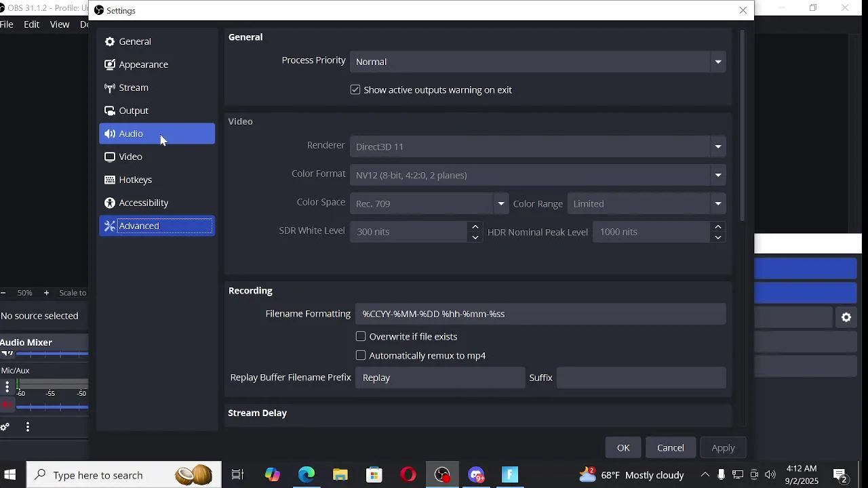Screen dimensions: 868x488
Task: Open the Color Range Limited dropdown
Action: pyautogui.click(x=646, y=203)
